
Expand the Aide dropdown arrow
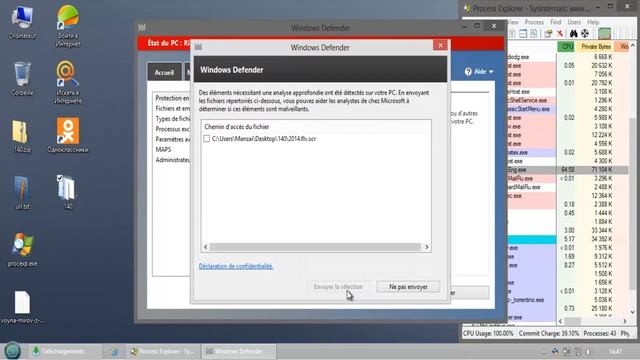(x=491, y=72)
